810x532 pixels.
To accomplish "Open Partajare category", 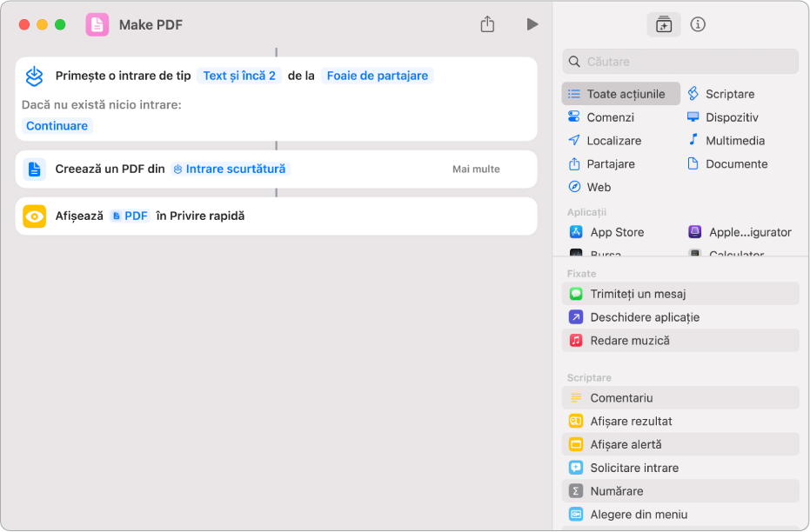I will [x=601, y=164].
